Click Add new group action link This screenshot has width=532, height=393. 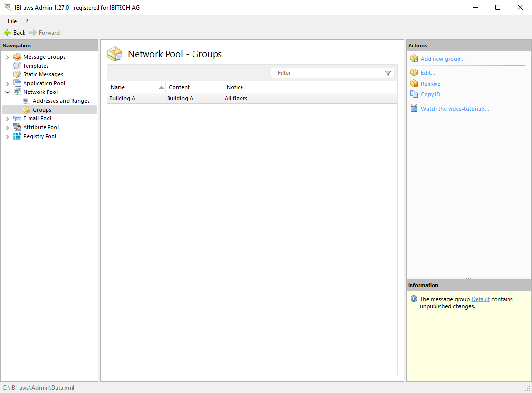(442, 59)
